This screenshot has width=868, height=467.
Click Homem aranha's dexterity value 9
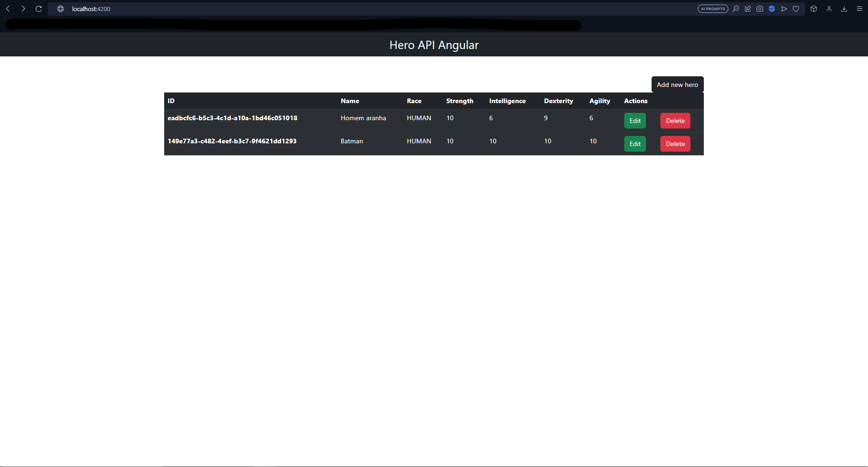[546, 118]
